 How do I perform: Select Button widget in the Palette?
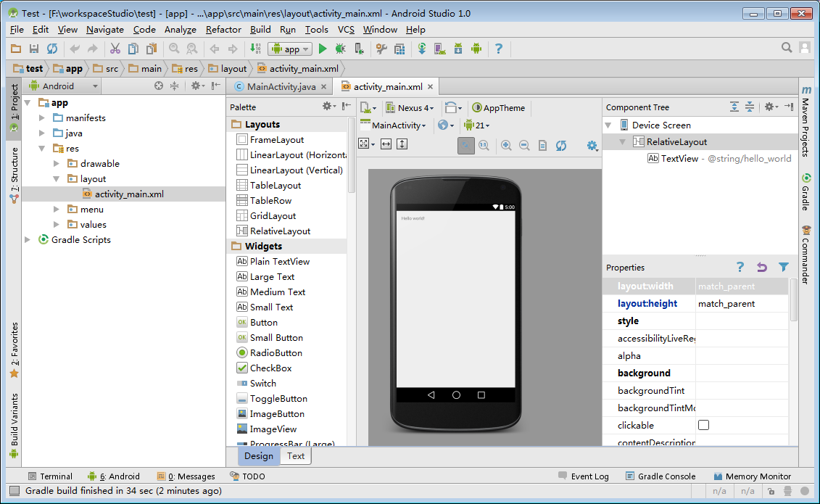click(x=263, y=322)
